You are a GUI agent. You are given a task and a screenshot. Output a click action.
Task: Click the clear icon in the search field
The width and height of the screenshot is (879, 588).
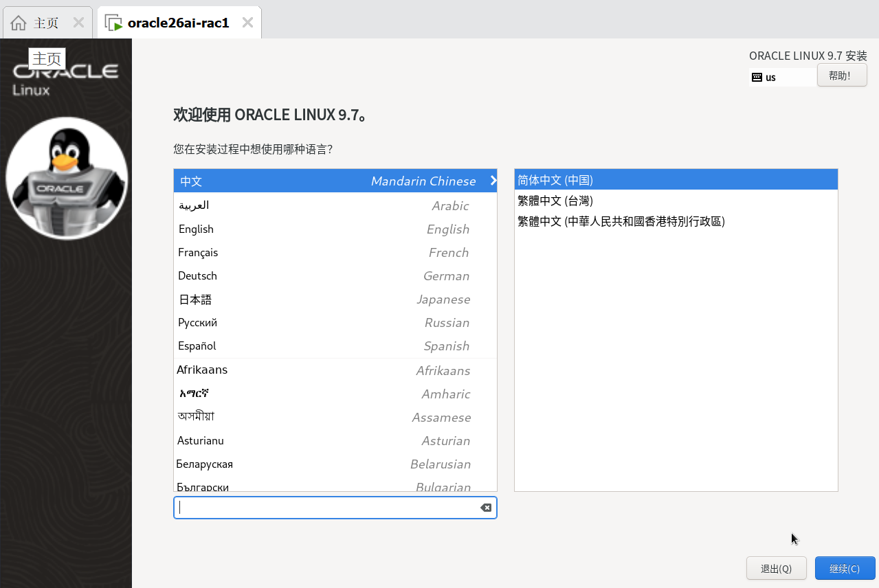coord(485,508)
